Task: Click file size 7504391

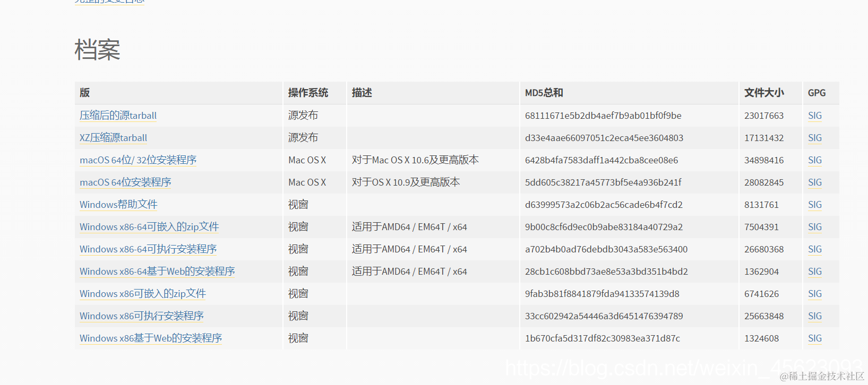Action: 761,227
